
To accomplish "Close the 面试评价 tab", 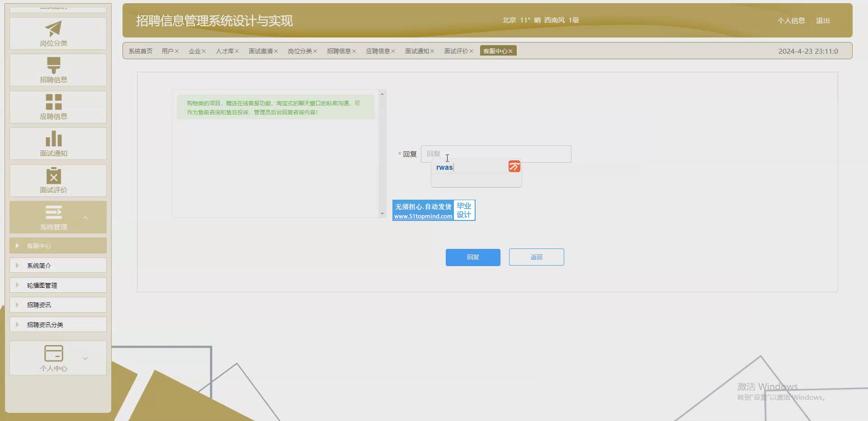I will [472, 51].
